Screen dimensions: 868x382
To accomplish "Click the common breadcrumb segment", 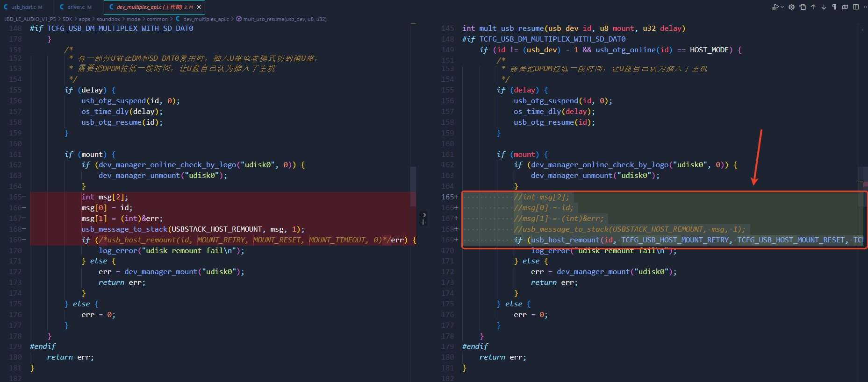I will pos(157,19).
